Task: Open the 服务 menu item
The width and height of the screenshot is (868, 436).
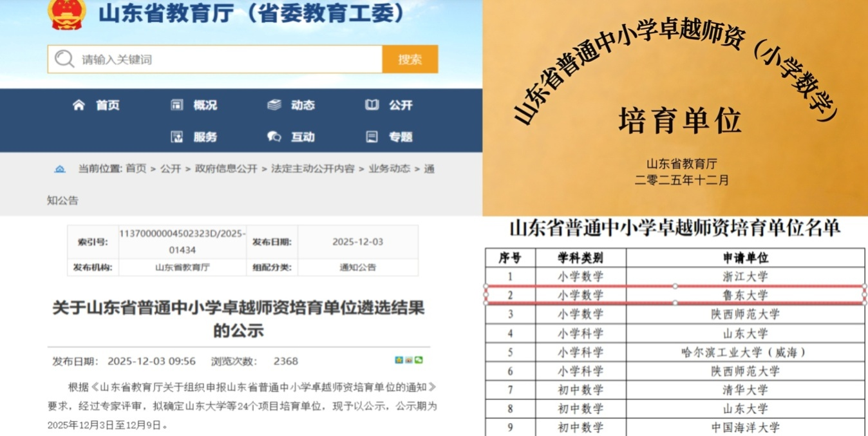Action: coord(205,137)
